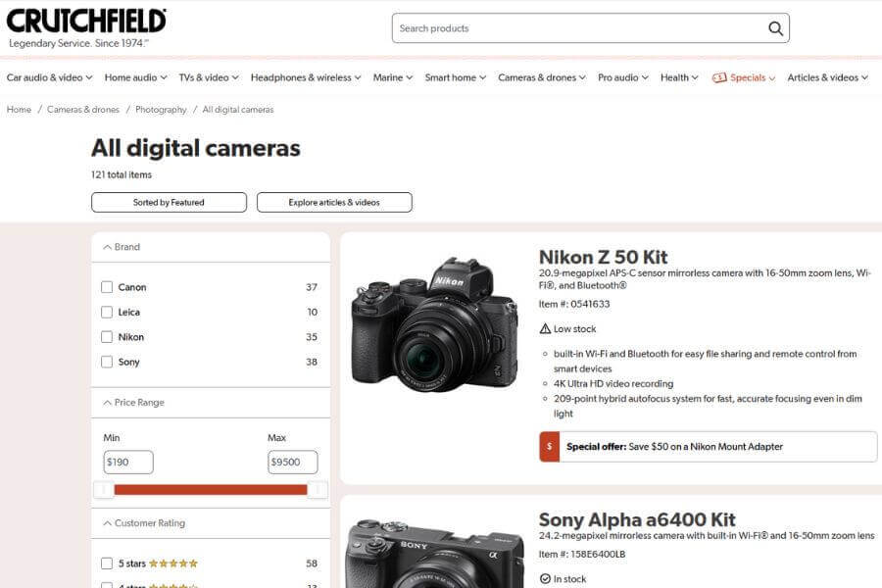Image resolution: width=882 pixels, height=588 pixels.
Task: Open the Smart home menu
Action: [455, 77]
